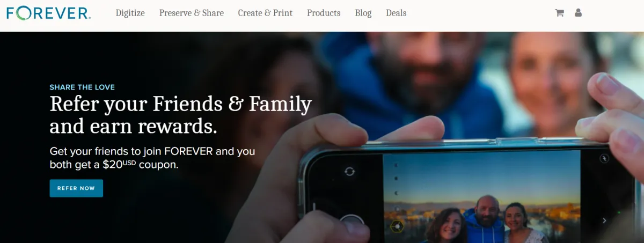Open the Preserve & Share menu
644x243 pixels.
[x=192, y=13]
